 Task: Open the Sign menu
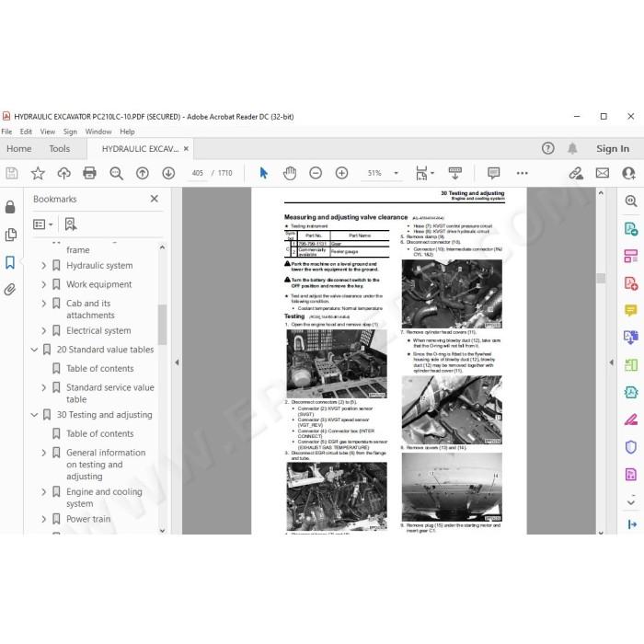pos(70,132)
